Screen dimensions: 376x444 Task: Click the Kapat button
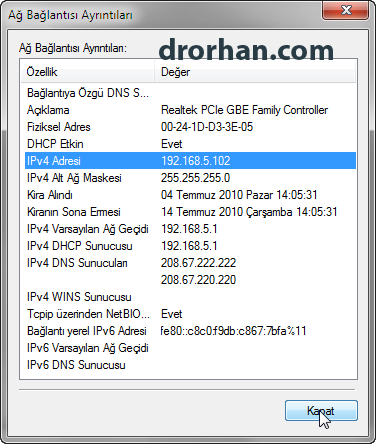pos(321,411)
